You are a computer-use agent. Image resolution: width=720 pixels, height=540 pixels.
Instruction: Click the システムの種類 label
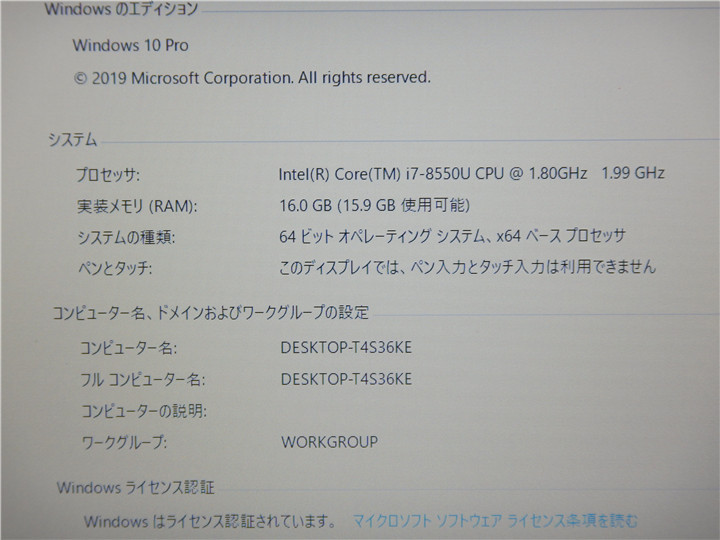pyautogui.click(x=126, y=237)
